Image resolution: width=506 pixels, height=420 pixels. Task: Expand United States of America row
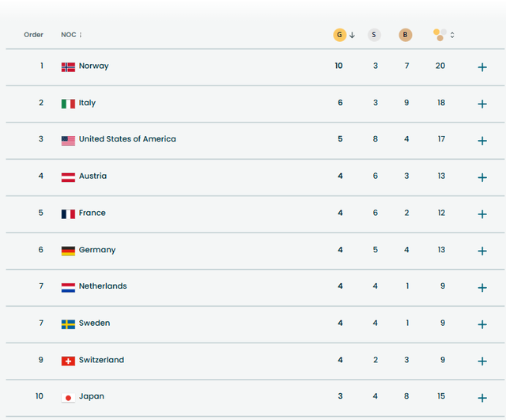coord(482,141)
